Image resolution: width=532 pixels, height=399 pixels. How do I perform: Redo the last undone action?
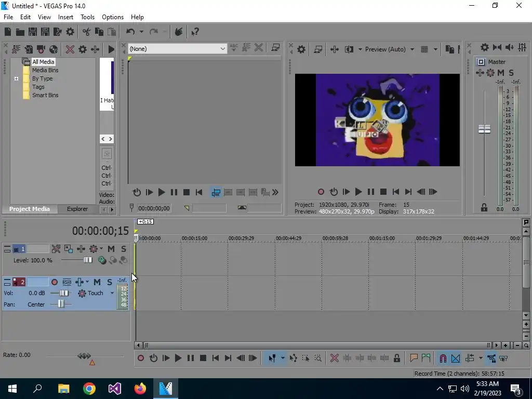pos(154,32)
